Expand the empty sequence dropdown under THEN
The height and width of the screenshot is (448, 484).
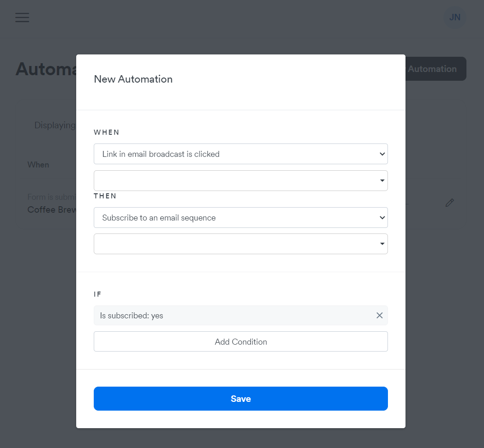[x=241, y=244]
